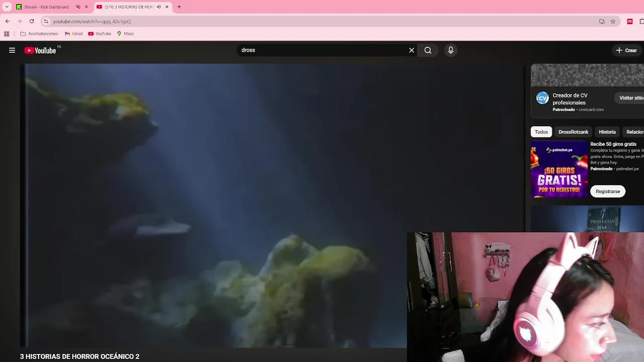Screen dimensions: 644x362
Task: Mute the YouTube tab audio icon
Action: [x=158, y=7]
